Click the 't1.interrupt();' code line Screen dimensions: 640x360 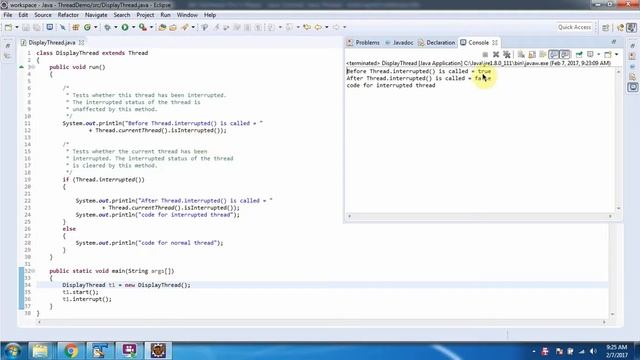(87, 299)
